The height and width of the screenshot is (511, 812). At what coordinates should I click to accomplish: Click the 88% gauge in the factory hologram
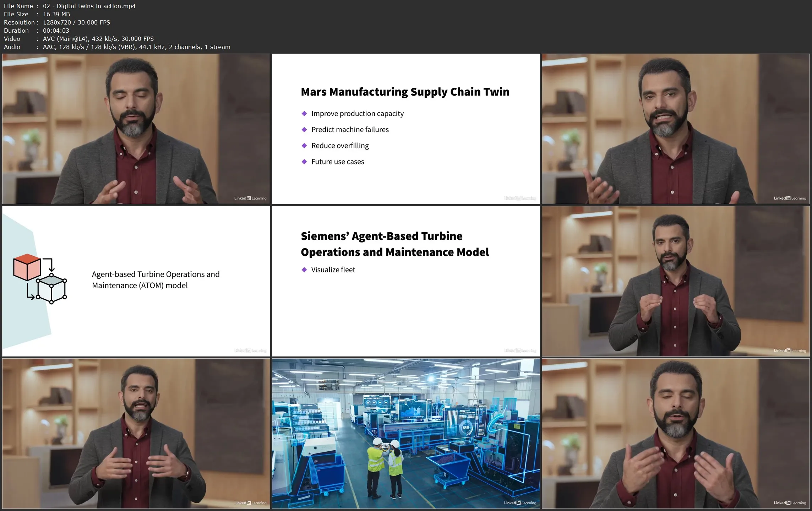tap(466, 428)
